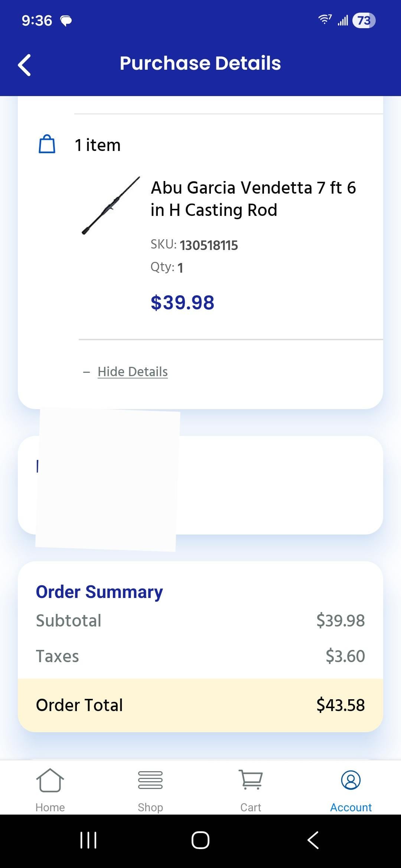Open the Account profile icon
Image resolution: width=401 pixels, height=868 pixels.
pos(351,780)
